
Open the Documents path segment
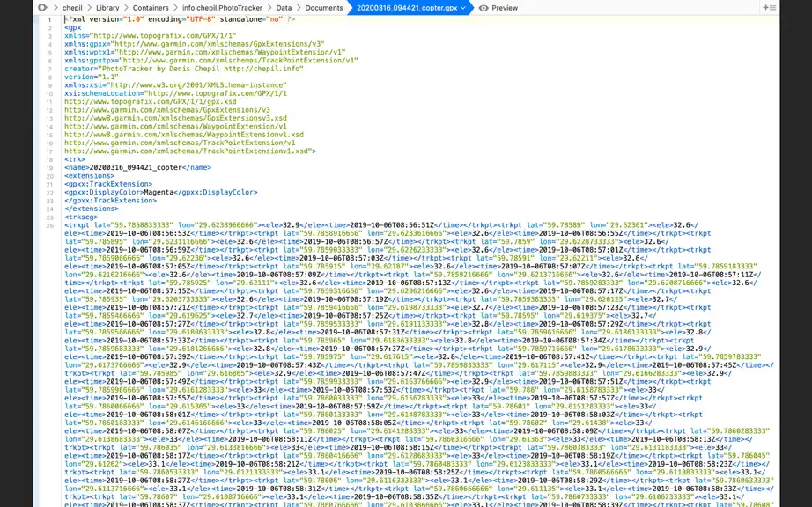[324, 8]
